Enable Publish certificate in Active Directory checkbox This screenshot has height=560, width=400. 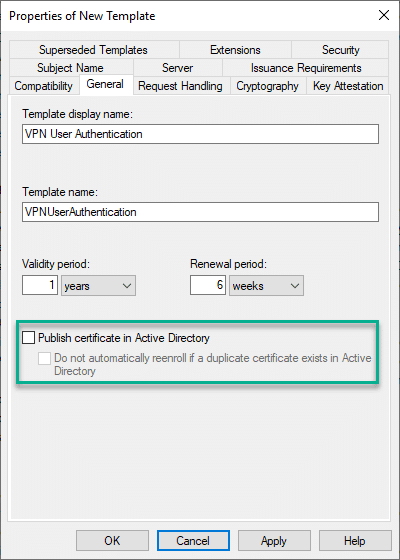(x=29, y=338)
